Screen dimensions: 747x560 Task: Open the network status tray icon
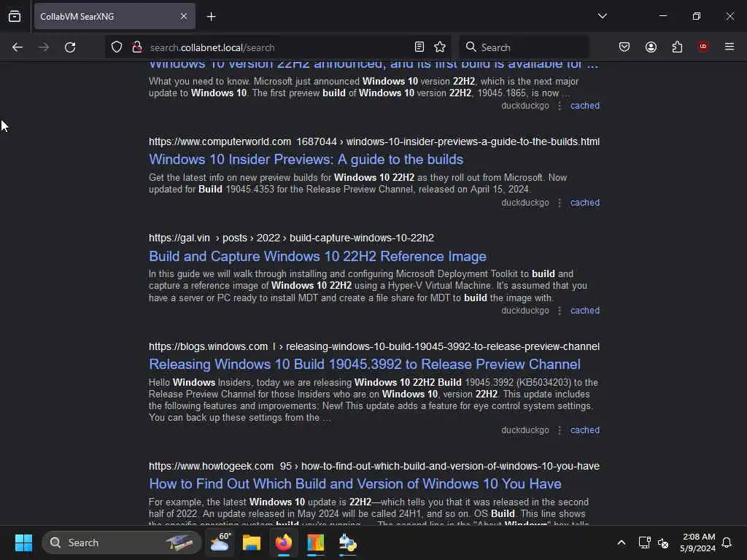point(644,542)
